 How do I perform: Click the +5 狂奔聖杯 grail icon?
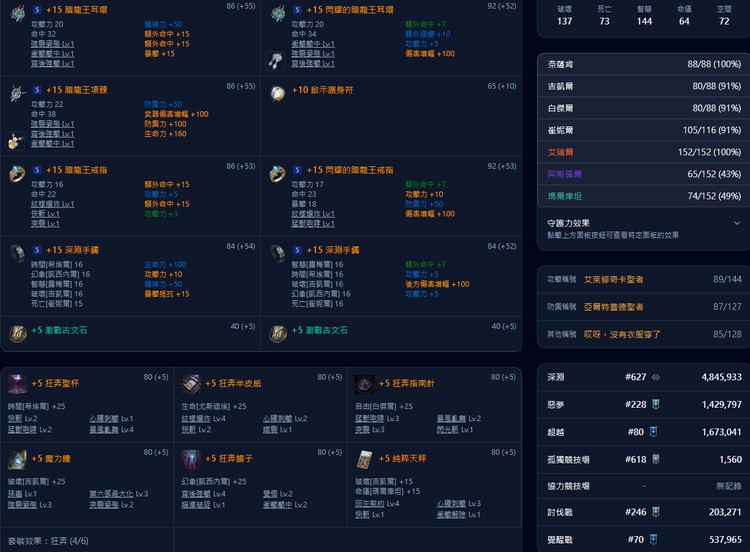(17, 384)
